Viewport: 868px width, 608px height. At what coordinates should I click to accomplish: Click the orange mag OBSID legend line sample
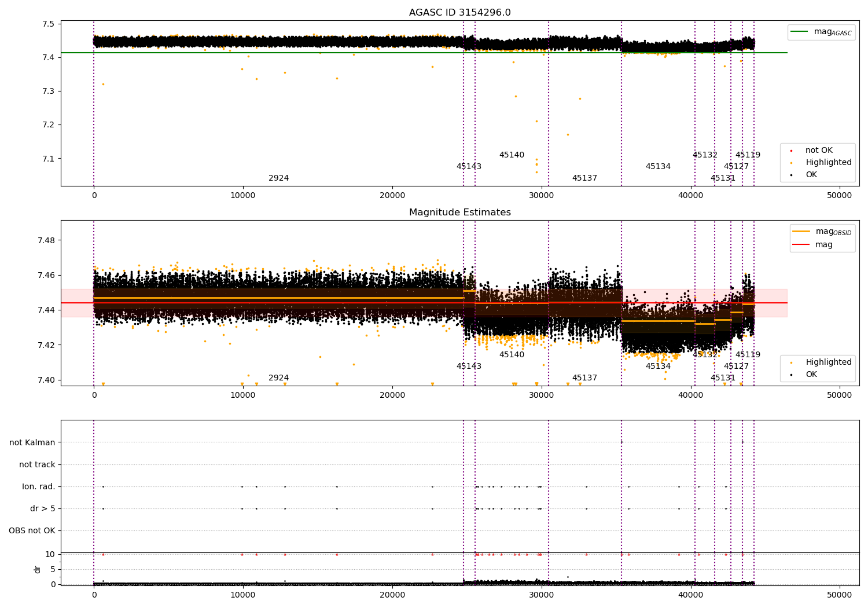pyautogui.click(x=801, y=231)
